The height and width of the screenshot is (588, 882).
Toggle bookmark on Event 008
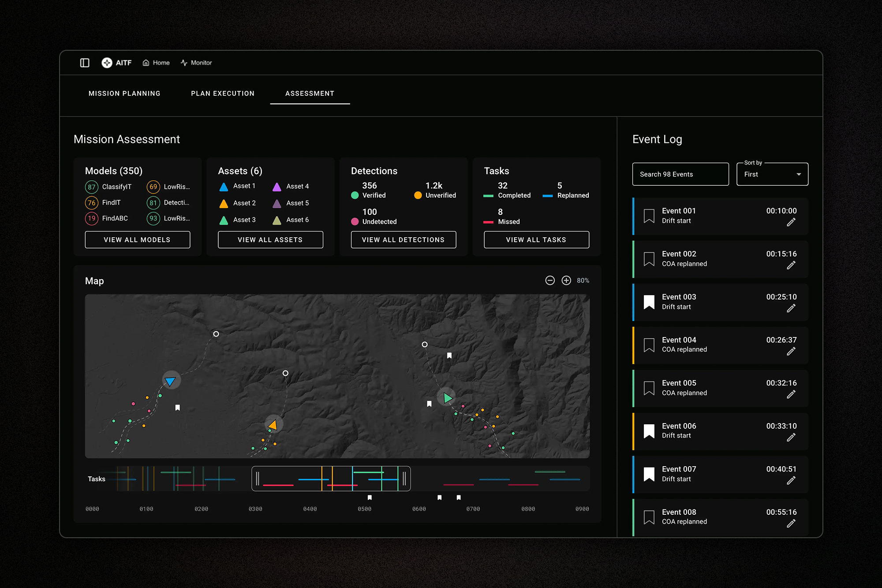point(649,517)
